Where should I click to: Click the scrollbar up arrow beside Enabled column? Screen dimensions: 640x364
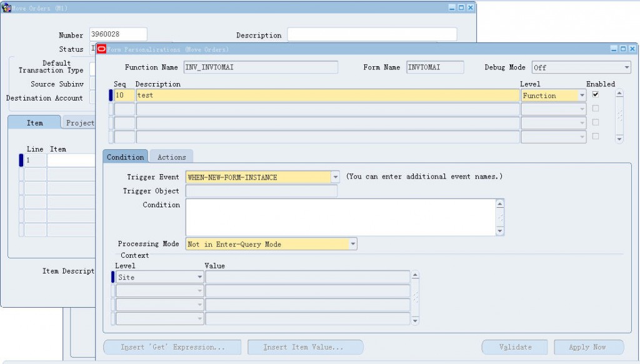(x=619, y=92)
